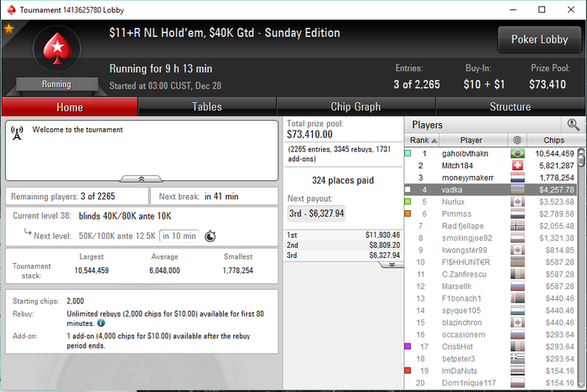Viewport: 587px width, 392px height.
Task: Open the rebuy info icon
Action: coord(101,322)
